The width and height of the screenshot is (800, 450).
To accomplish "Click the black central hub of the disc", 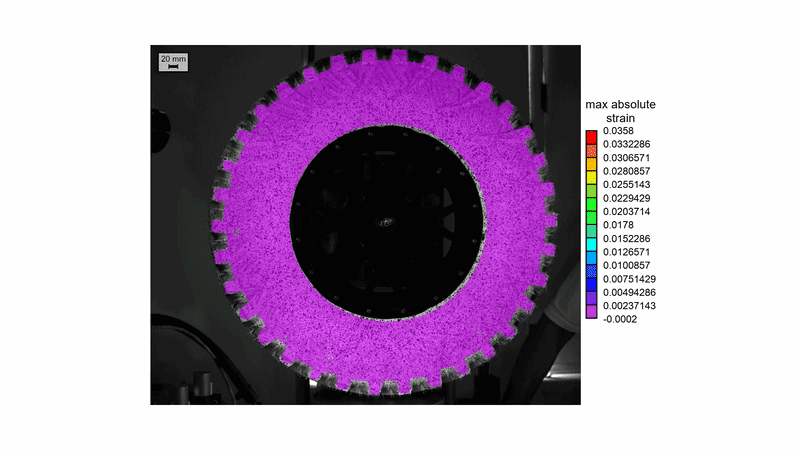I will click(x=387, y=222).
